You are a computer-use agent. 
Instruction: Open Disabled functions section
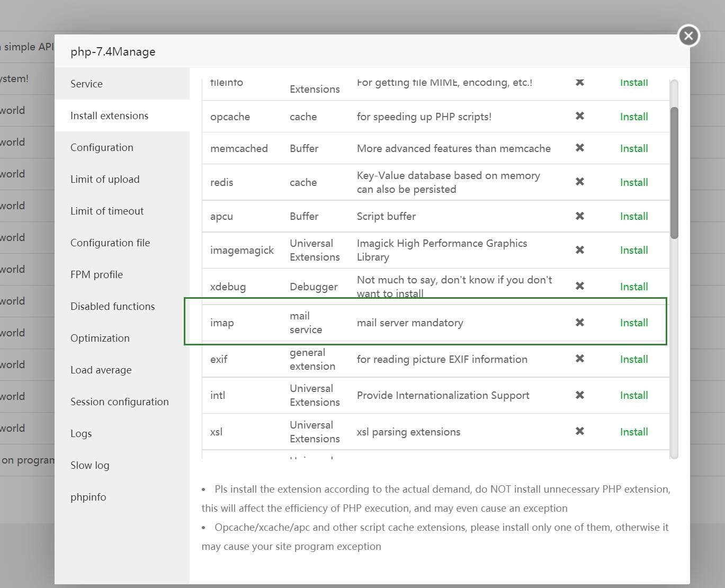click(x=112, y=306)
